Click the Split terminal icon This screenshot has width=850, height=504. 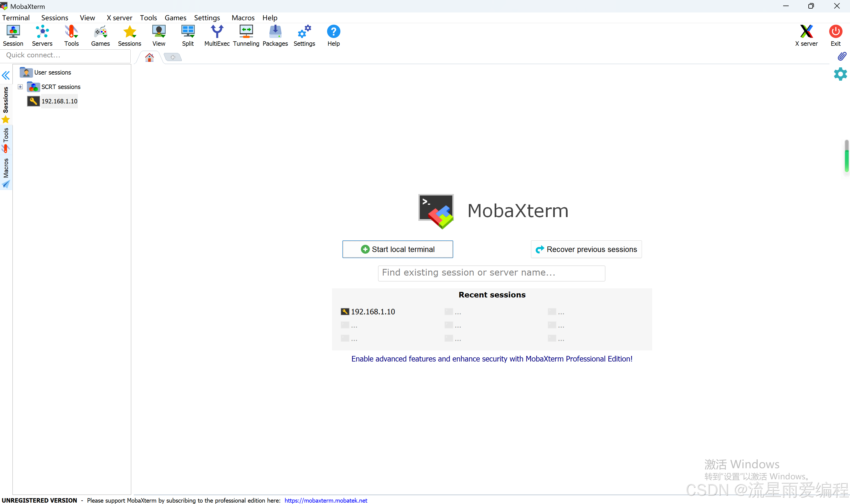188,35
